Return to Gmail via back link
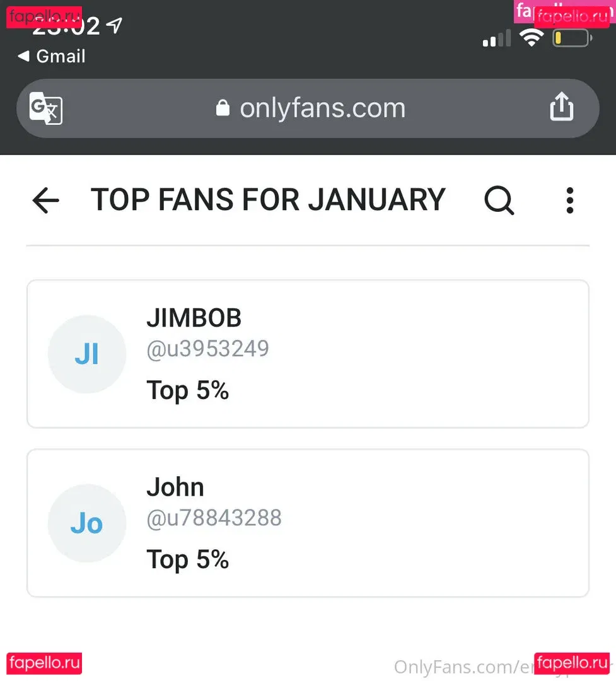The width and height of the screenshot is (616, 681). point(52,56)
